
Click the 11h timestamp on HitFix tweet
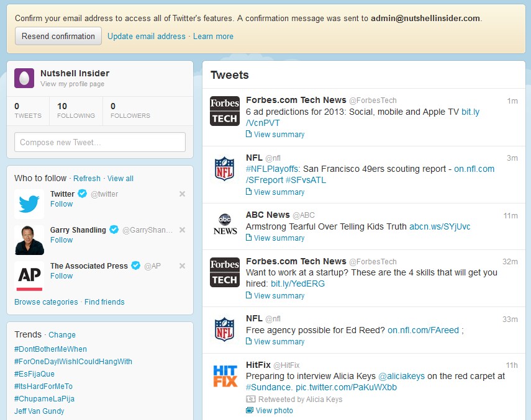click(x=512, y=365)
